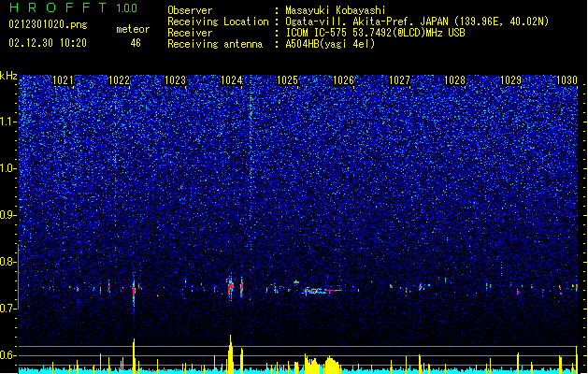Screen dimensions: 588x374
Task: Click the kHz axis unit label
Action: (x=8, y=76)
